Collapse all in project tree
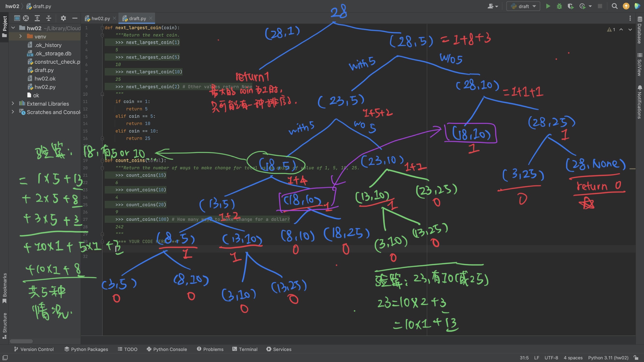Image resolution: width=644 pixels, height=362 pixels. pos(49,18)
